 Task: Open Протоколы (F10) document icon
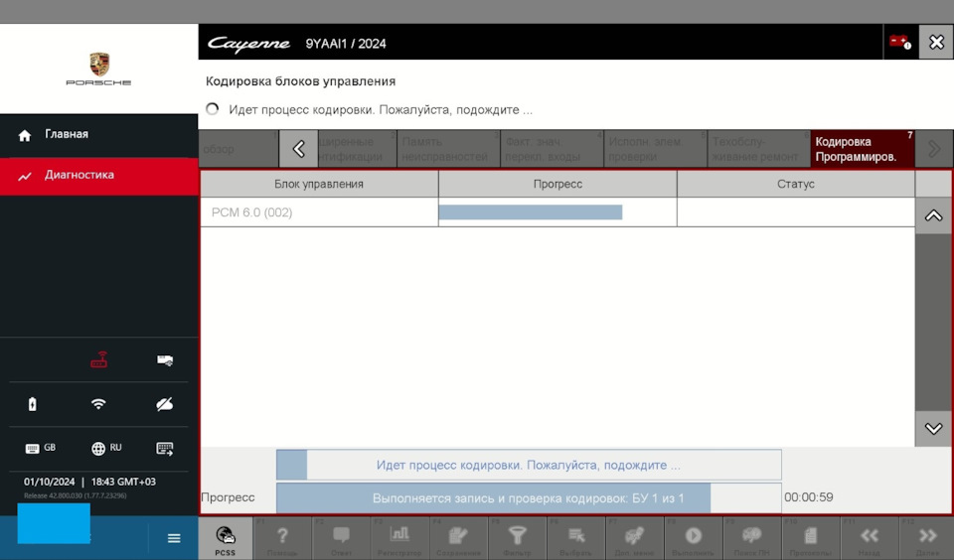click(811, 539)
